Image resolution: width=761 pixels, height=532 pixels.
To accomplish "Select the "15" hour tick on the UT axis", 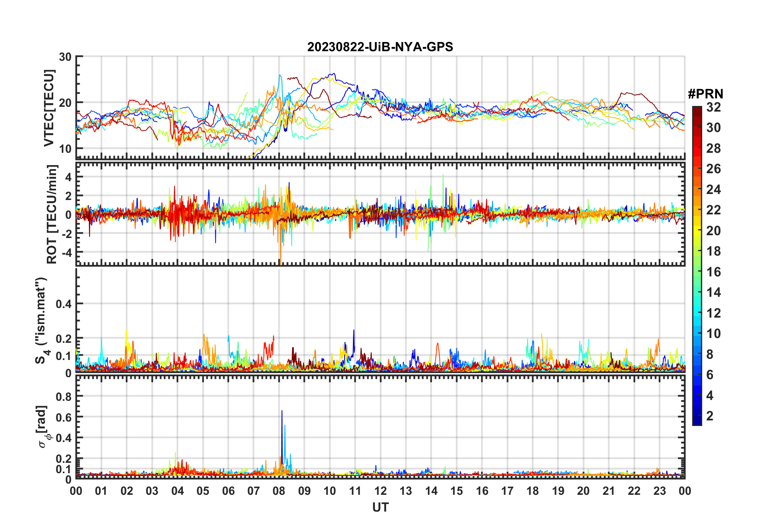I will [457, 491].
